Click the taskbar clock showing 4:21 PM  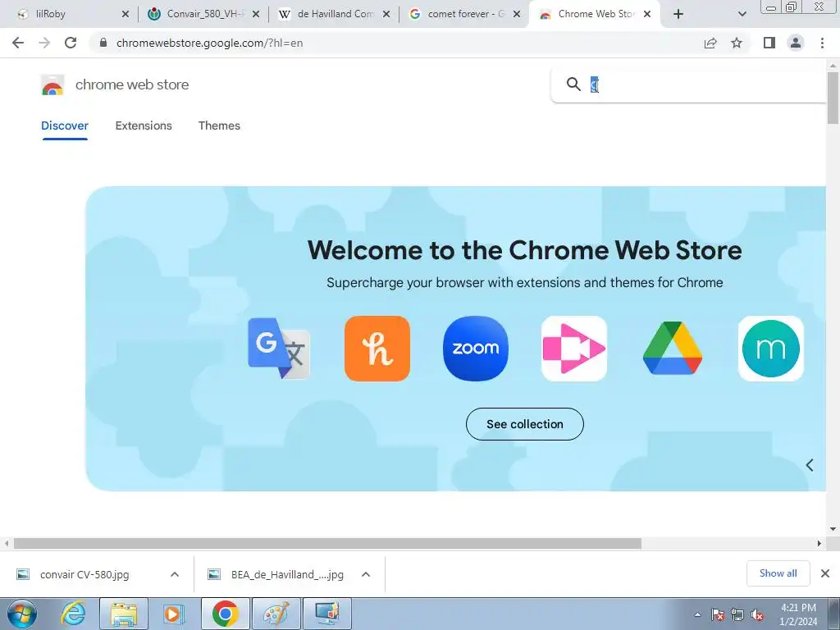tap(798, 614)
